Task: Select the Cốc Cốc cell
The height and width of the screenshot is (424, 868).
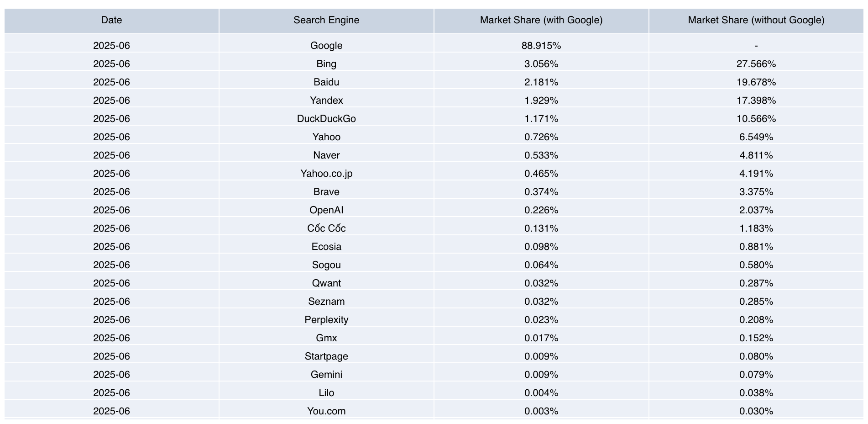Action: pyautogui.click(x=326, y=228)
